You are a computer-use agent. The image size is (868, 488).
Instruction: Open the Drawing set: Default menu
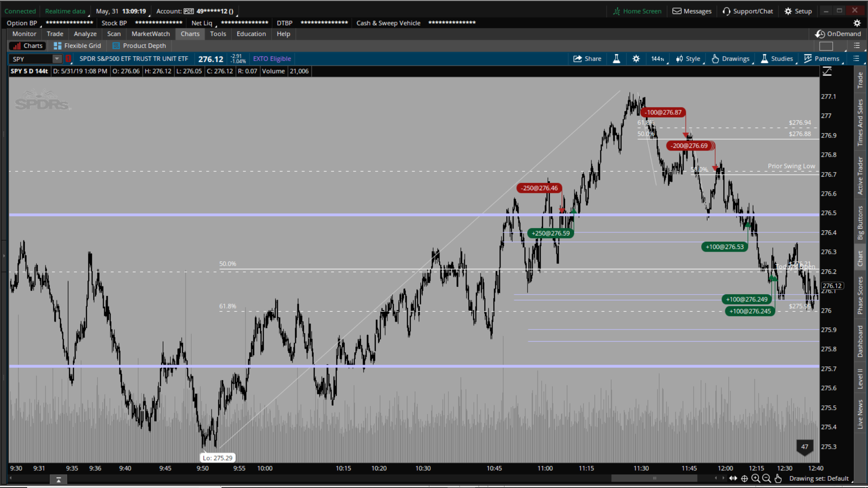tap(819, 479)
